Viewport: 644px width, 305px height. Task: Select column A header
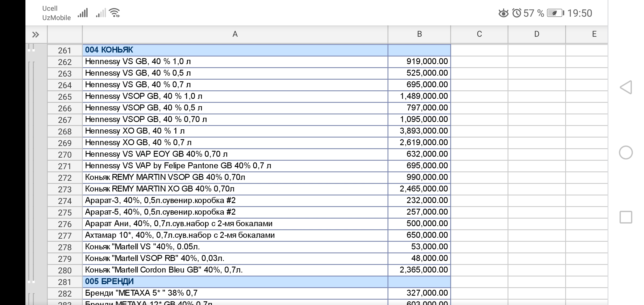(x=235, y=34)
